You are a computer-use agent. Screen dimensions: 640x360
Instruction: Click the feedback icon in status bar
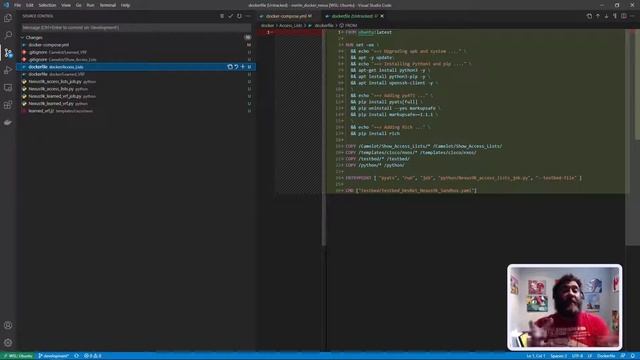623,356
